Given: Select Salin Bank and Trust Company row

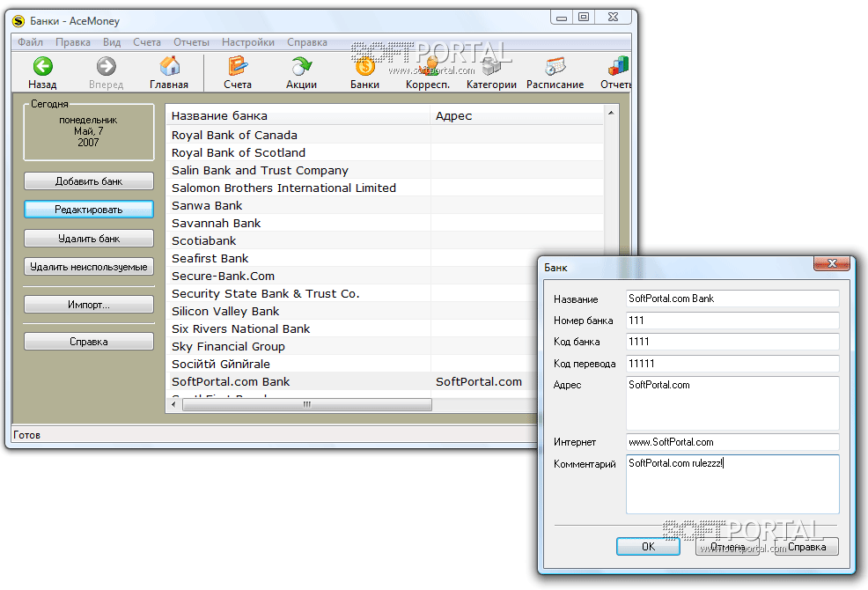Looking at the screenshot, I should (x=384, y=170).
